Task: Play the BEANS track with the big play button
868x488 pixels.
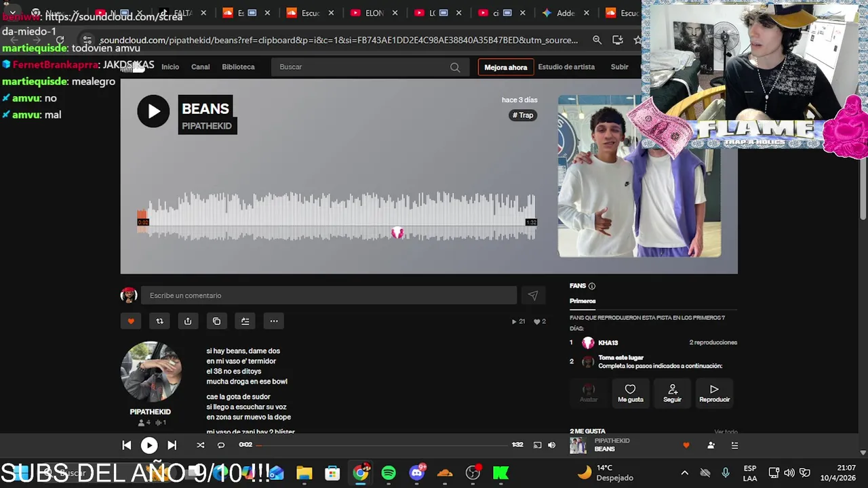Action: [x=153, y=111]
